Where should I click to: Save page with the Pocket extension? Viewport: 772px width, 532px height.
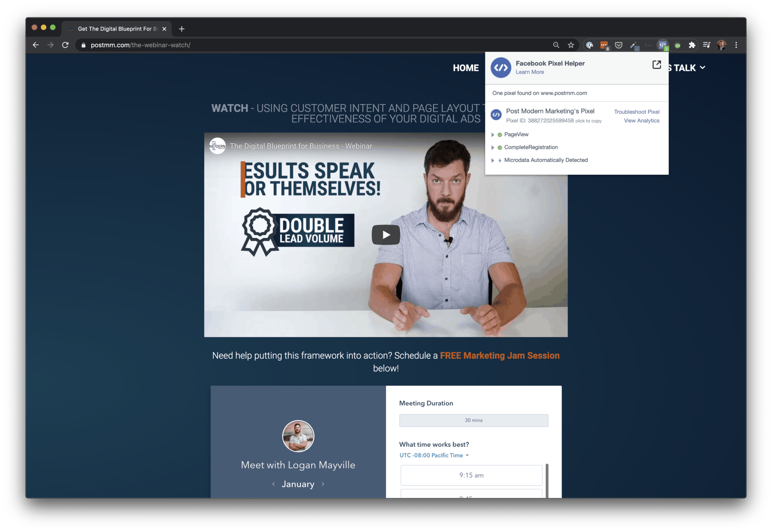pyautogui.click(x=619, y=45)
